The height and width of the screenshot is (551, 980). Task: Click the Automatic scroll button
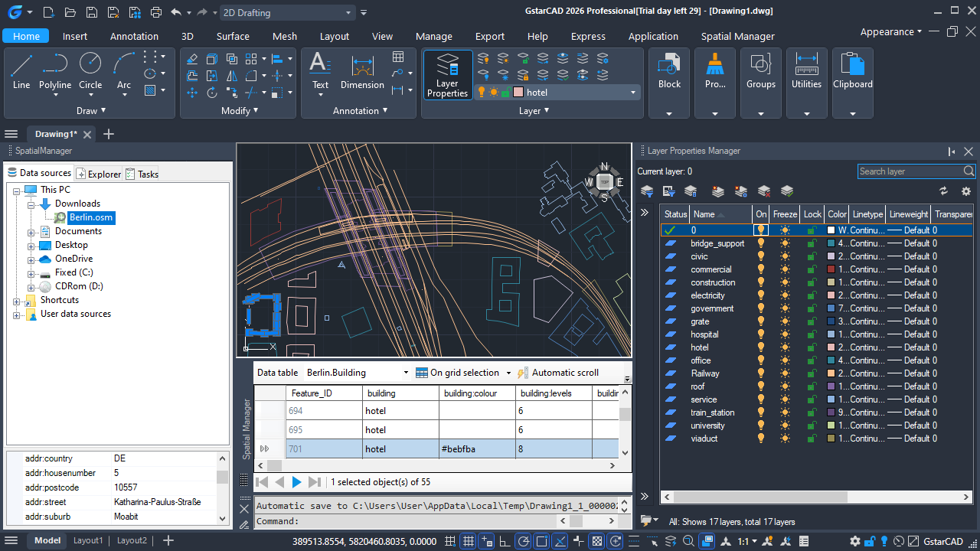(558, 373)
